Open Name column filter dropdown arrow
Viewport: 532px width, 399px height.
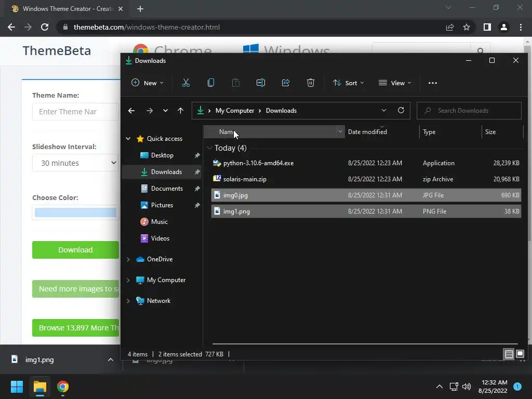[340, 131]
